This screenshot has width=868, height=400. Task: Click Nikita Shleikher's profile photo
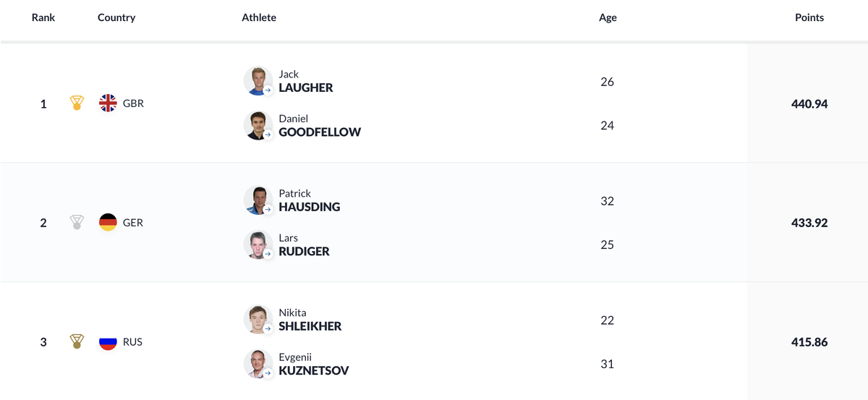pyautogui.click(x=258, y=320)
